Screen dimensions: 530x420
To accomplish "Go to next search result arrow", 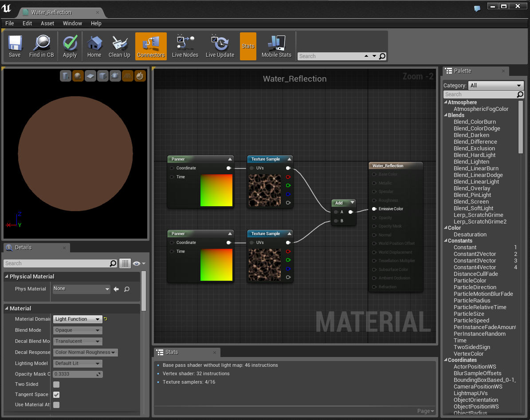I will 374,56.
